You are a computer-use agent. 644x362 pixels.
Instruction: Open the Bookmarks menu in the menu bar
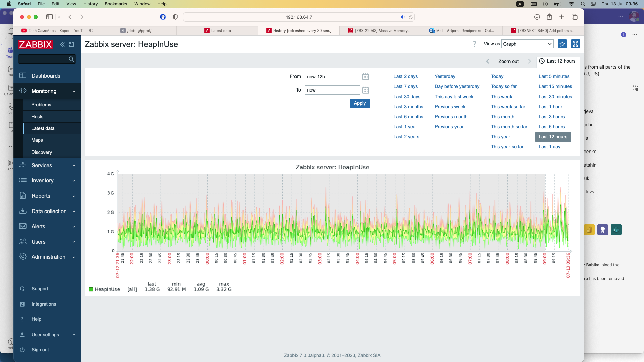(116, 4)
